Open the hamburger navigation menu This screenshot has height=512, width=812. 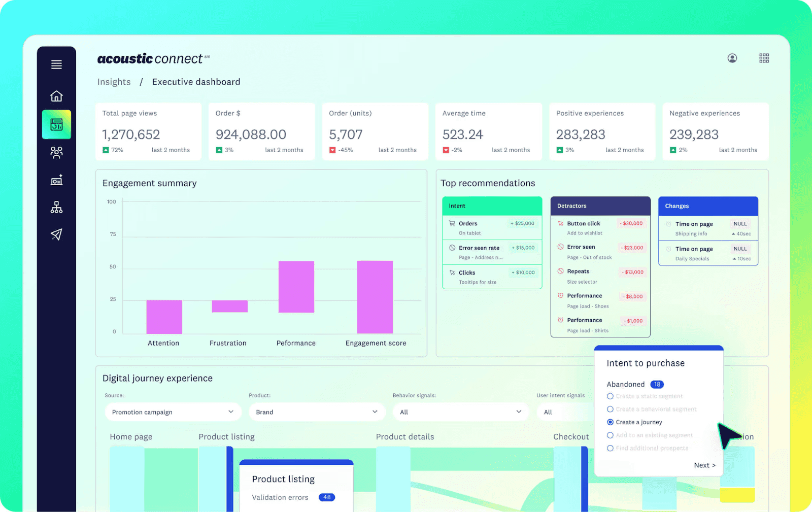56,64
